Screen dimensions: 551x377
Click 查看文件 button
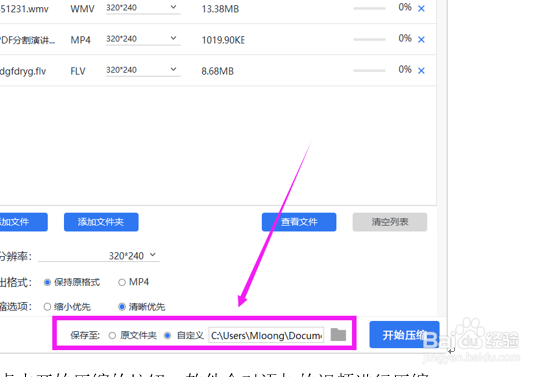pos(299,222)
